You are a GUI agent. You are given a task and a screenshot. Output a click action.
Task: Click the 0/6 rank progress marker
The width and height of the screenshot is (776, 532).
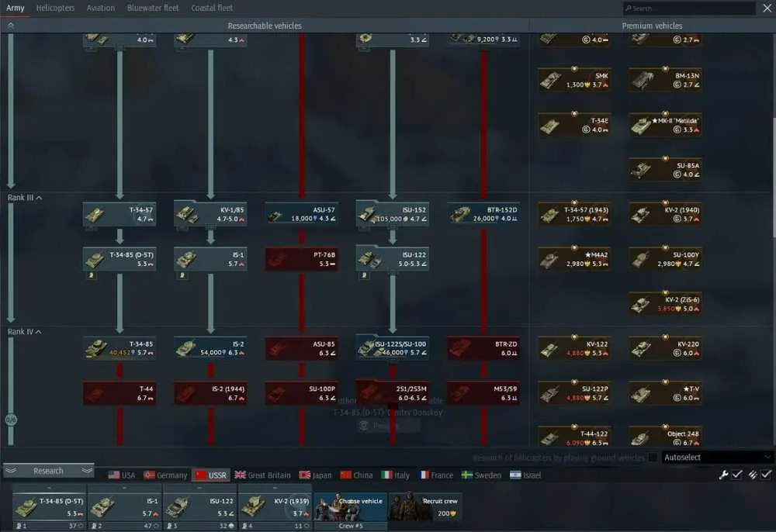click(11, 420)
